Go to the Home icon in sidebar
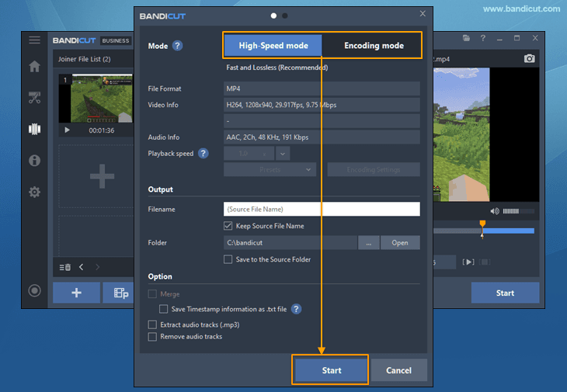Viewport: 567px width, 392px height. click(34, 66)
